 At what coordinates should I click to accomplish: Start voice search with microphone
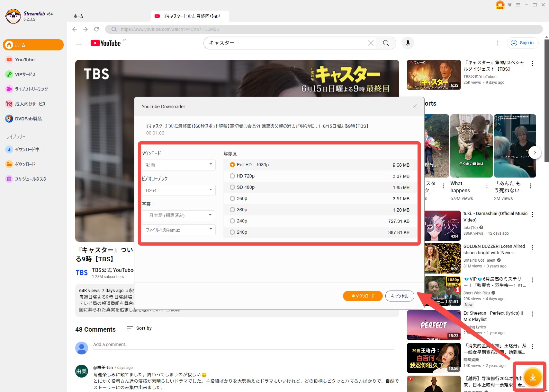(408, 43)
